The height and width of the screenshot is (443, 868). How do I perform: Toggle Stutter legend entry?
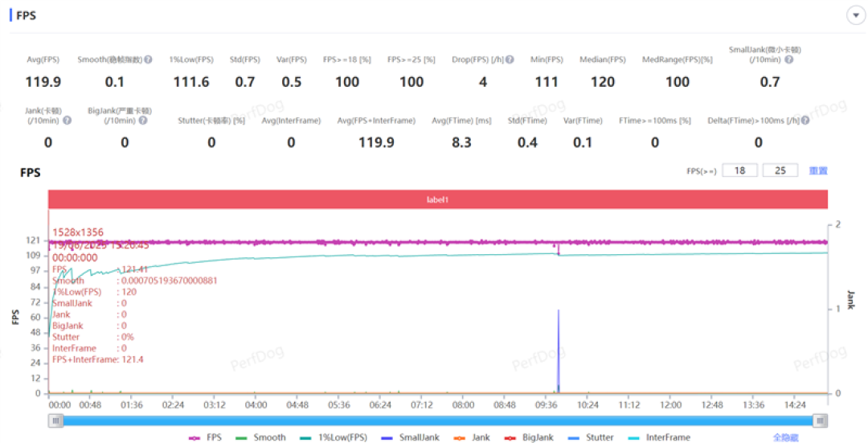pyautogui.click(x=591, y=437)
